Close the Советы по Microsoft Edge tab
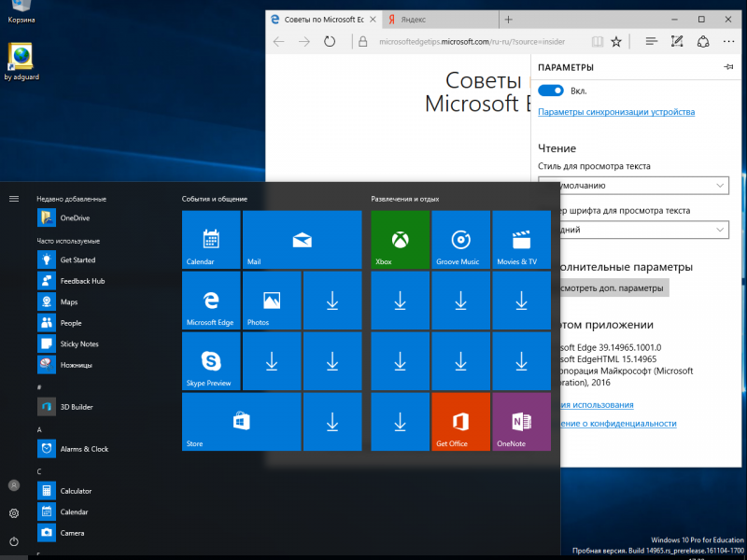This screenshot has width=747, height=560. click(373, 20)
